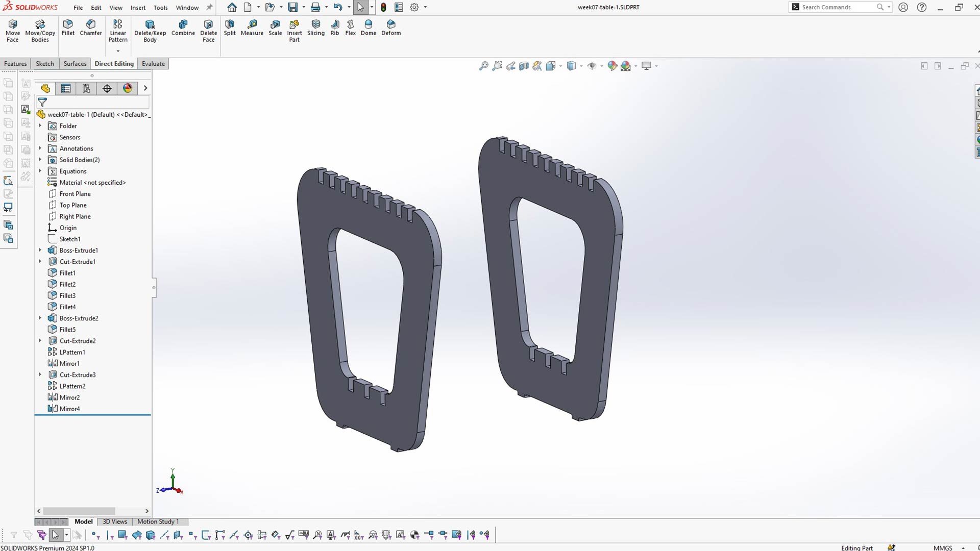Click the Search Commands field
This screenshot has height=551, width=980.
tap(838, 7)
